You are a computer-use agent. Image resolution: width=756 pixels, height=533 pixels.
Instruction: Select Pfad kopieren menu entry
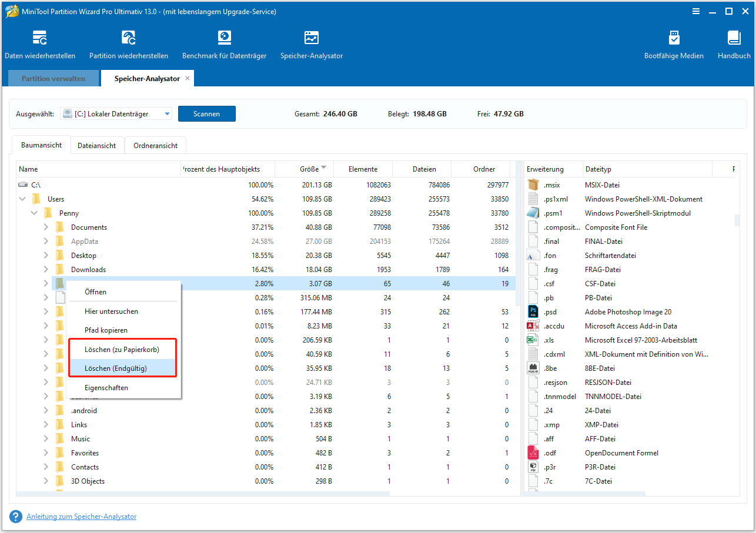(106, 330)
